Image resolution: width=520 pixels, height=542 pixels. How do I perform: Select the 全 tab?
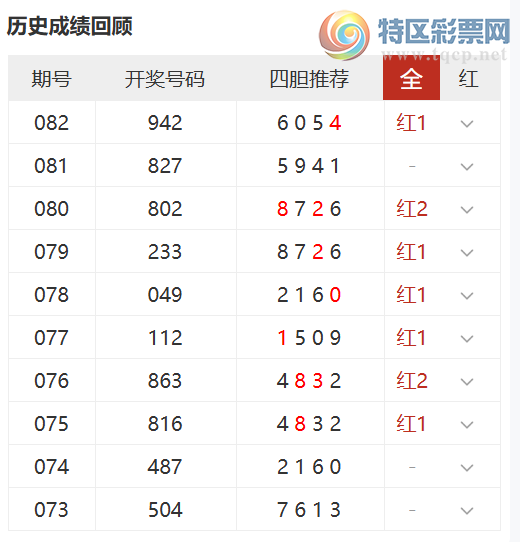[x=411, y=78]
